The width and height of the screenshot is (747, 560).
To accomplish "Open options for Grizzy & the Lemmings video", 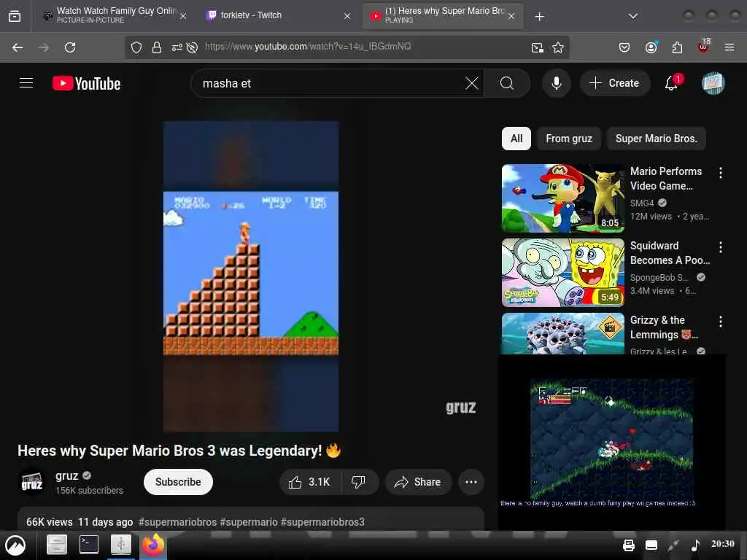I will pos(720,322).
